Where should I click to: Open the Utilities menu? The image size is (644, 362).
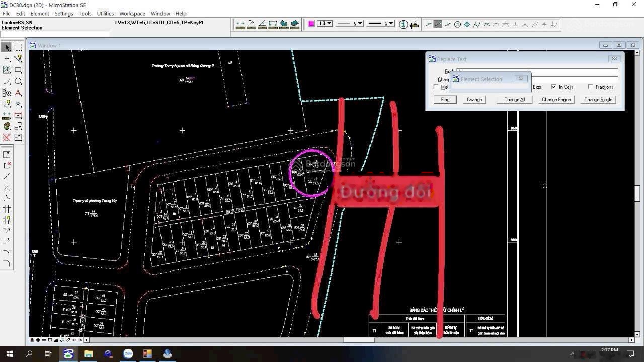coord(105,14)
